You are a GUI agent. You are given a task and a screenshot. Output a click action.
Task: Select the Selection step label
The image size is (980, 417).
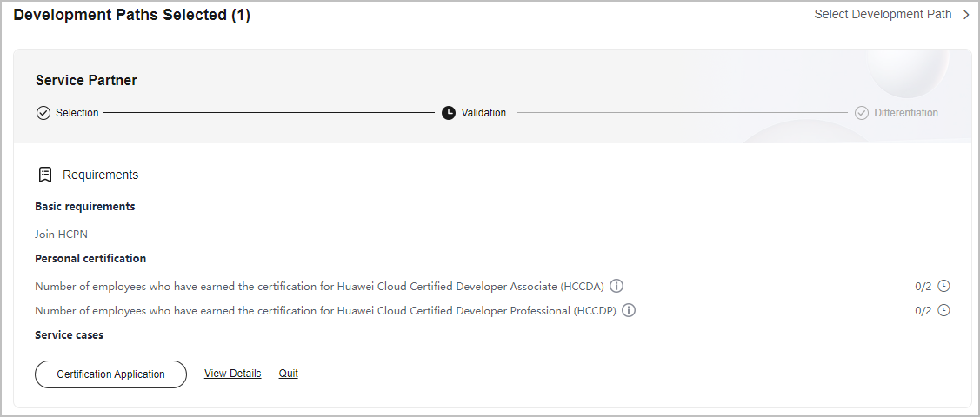pyautogui.click(x=77, y=113)
